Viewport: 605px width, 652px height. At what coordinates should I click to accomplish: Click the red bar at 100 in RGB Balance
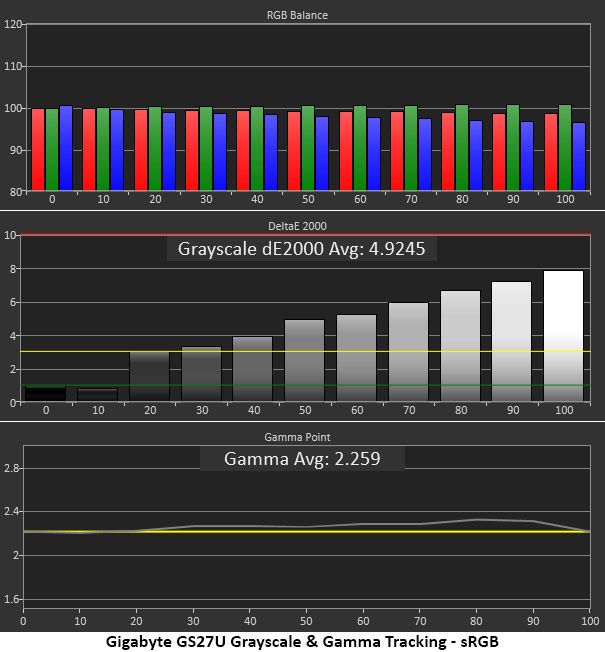click(x=551, y=152)
